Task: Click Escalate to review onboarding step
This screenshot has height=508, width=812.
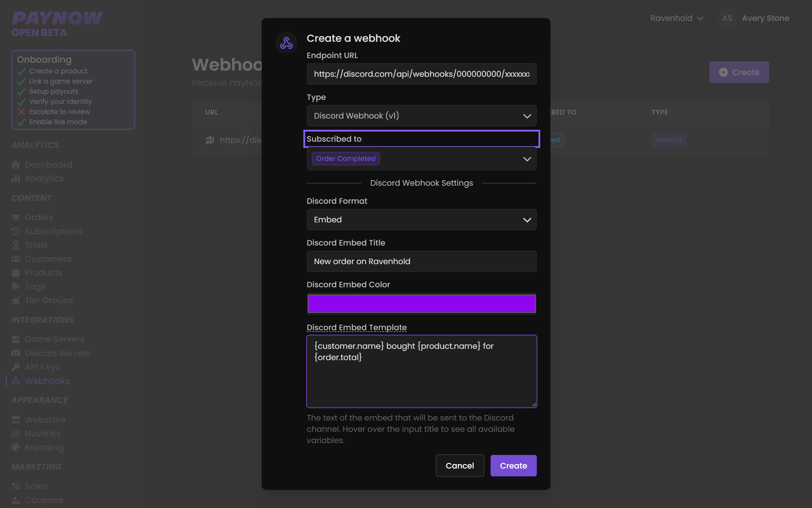Action: [x=59, y=112]
